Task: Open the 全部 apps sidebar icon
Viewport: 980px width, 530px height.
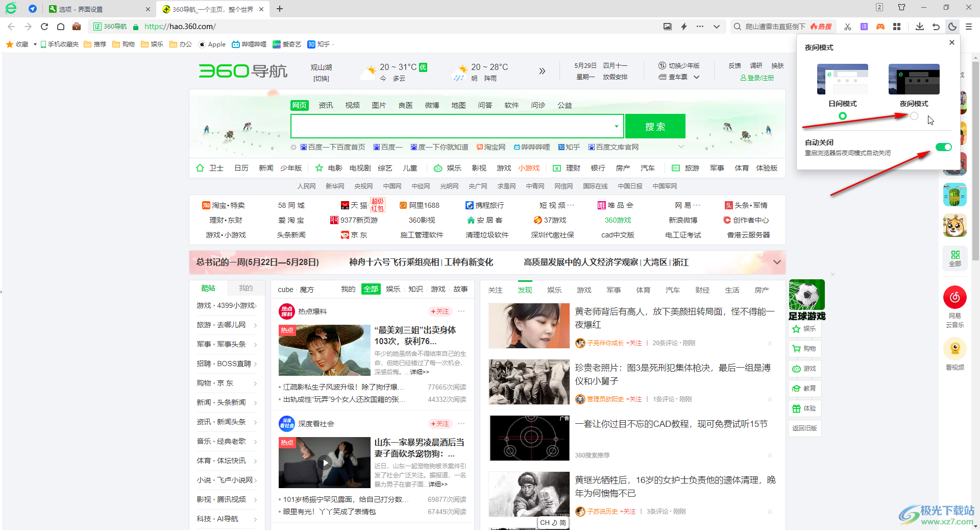Action: tap(954, 258)
